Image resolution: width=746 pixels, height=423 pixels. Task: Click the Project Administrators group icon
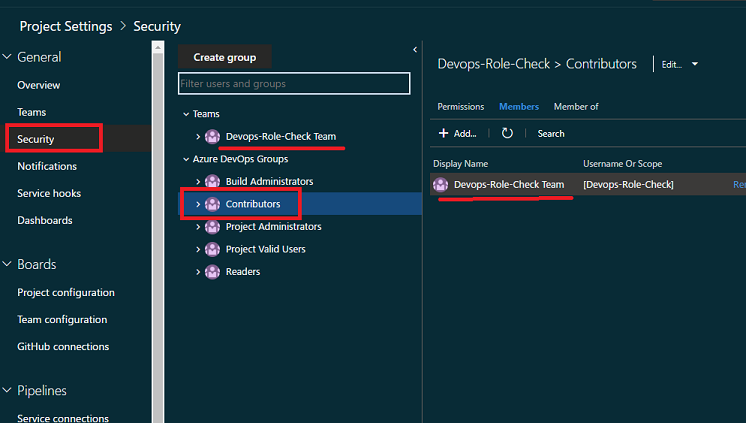click(x=212, y=227)
